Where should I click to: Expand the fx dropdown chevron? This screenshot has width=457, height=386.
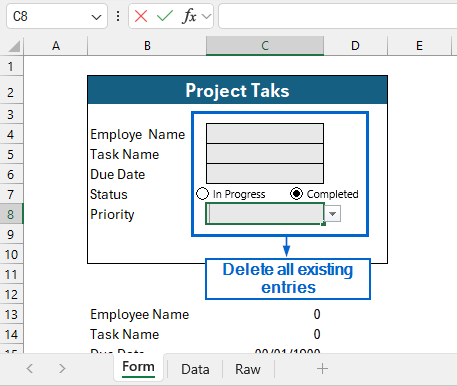207,16
